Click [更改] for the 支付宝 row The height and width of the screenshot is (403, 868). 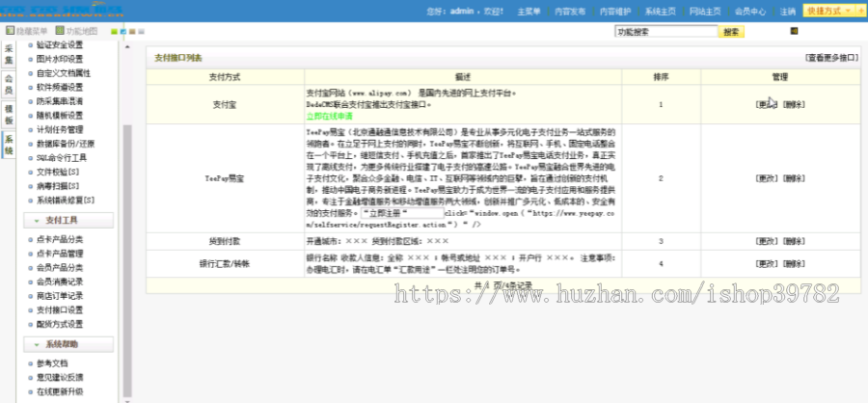[x=768, y=105]
